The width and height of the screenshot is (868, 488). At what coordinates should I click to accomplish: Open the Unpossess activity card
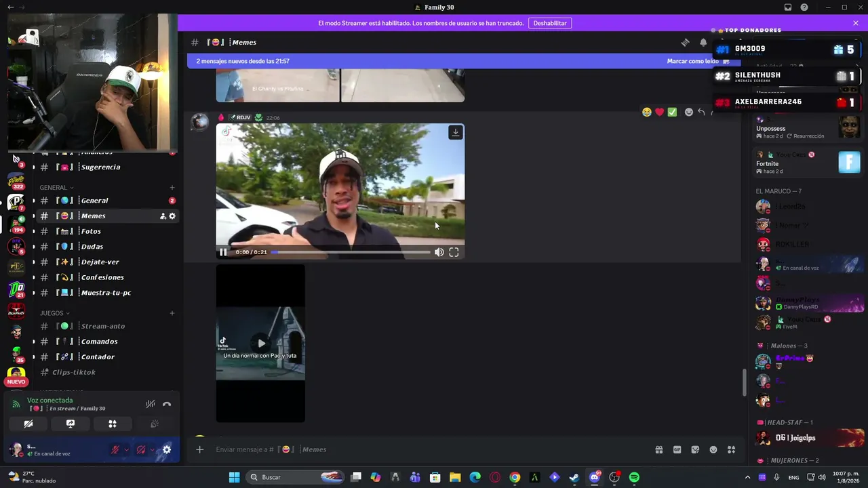[x=807, y=127]
